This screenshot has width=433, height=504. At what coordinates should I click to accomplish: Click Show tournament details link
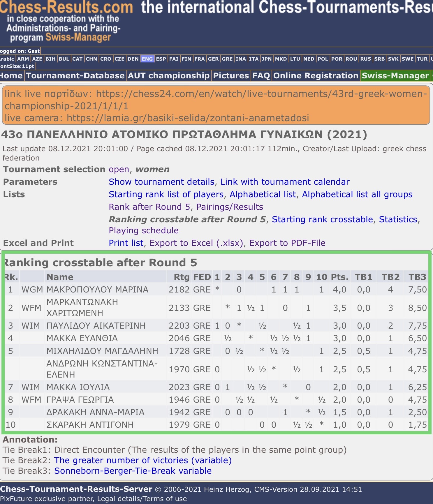[x=162, y=182]
